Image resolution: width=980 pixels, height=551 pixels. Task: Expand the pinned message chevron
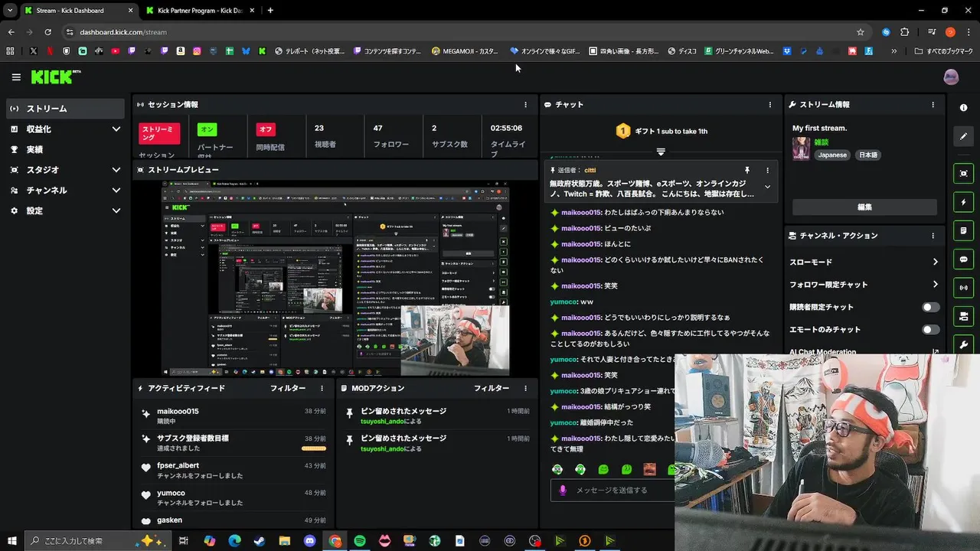[x=767, y=187]
